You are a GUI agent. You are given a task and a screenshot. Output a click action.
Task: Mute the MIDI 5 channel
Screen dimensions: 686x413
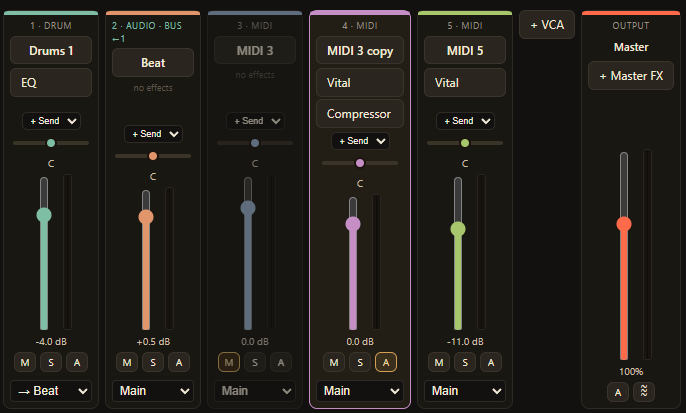click(439, 362)
